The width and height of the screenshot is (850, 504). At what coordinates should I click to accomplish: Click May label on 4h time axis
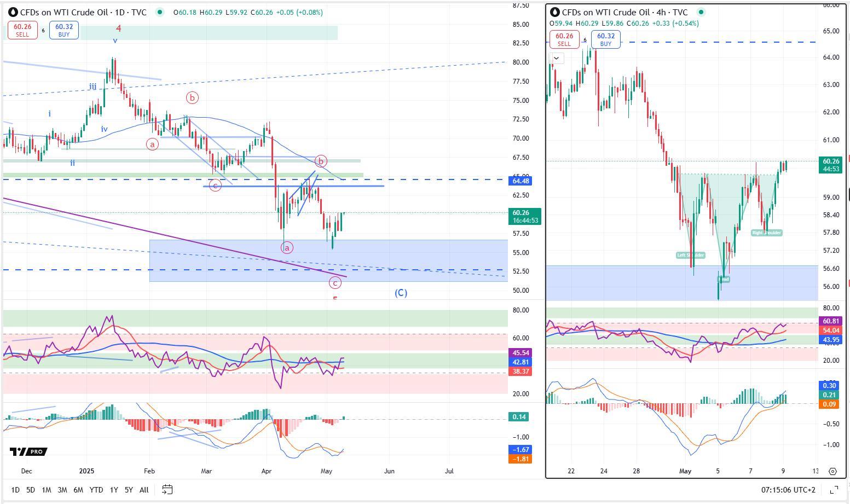(685, 471)
